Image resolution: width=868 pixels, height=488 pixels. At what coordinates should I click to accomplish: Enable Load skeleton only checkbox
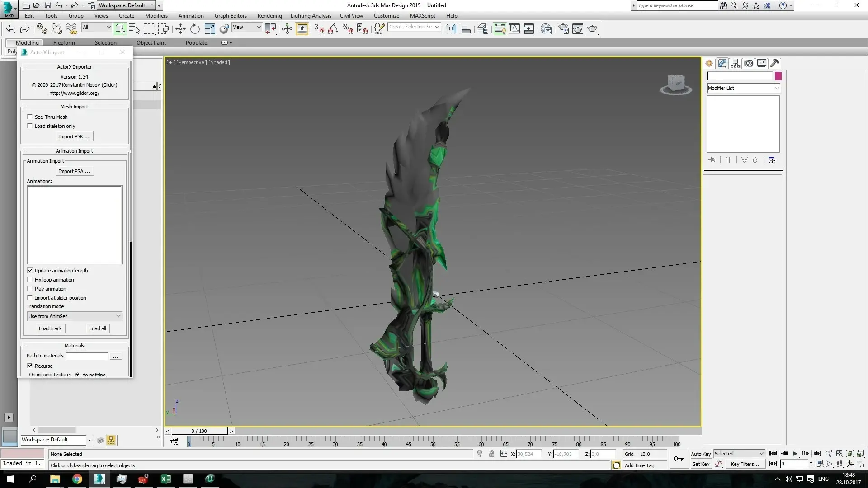[x=30, y=126]
